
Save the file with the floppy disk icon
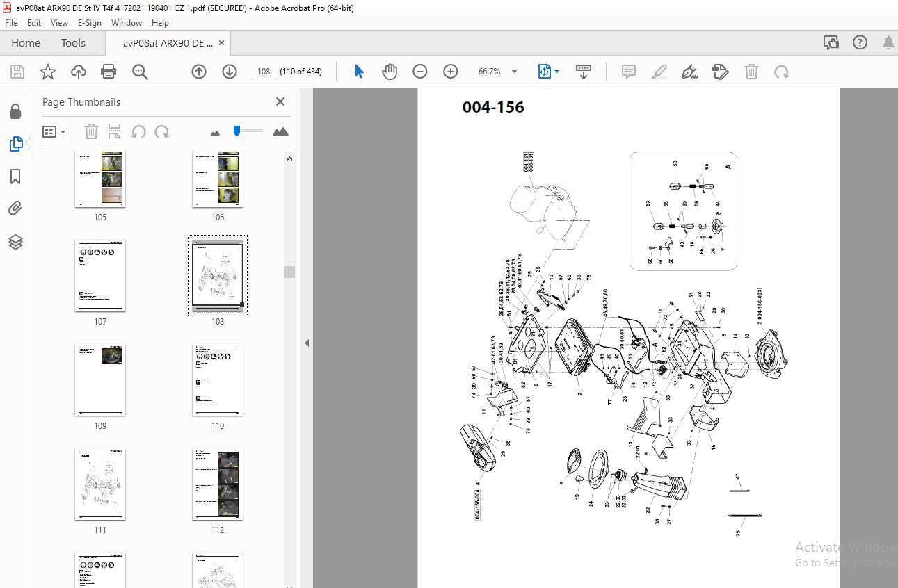[x=17, y=72]
